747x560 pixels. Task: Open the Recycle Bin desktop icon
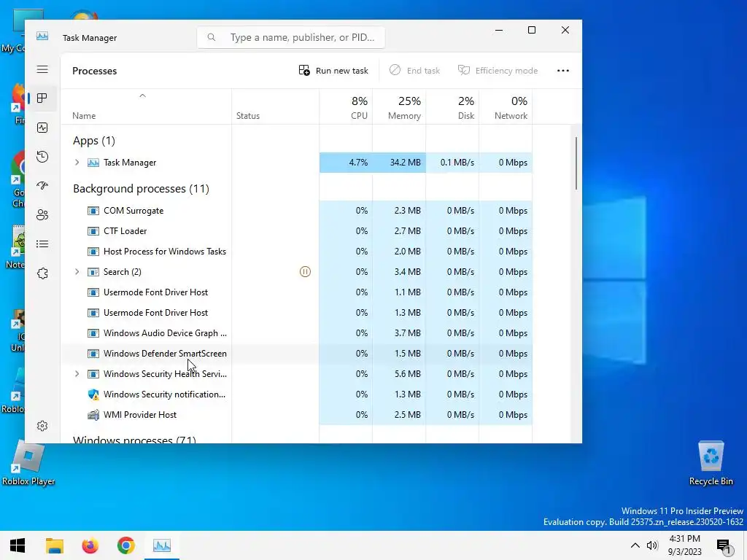[x=711, y=463]
